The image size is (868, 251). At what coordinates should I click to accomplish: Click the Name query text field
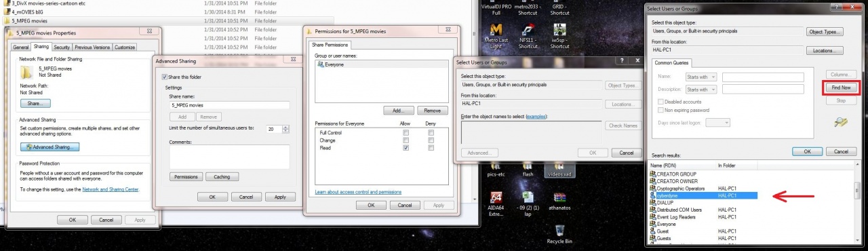point(763,77)
